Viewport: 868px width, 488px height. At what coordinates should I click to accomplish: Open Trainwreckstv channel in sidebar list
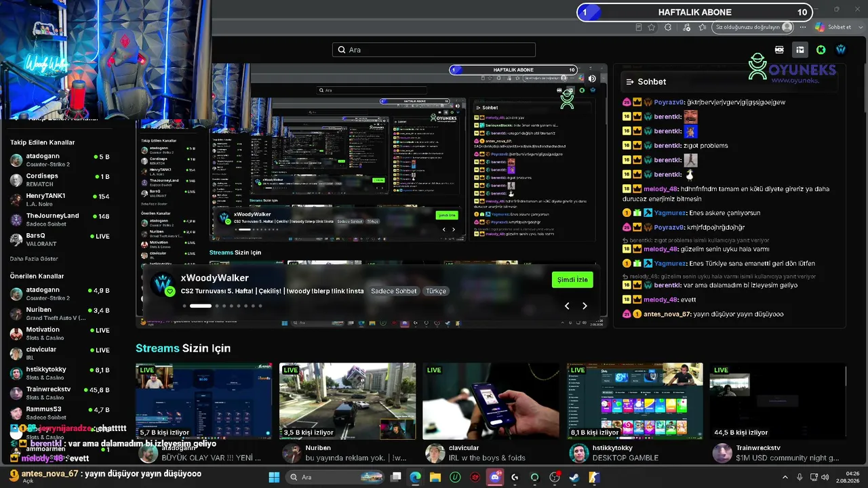60,392
